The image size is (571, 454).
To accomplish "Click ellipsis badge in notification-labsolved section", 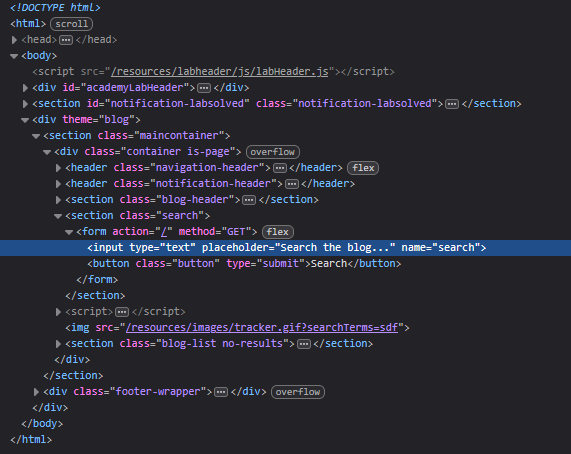I will 452,104.
